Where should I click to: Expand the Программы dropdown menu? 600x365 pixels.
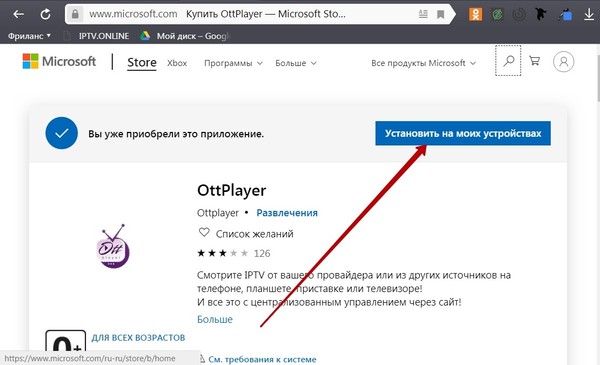point(233,63)
